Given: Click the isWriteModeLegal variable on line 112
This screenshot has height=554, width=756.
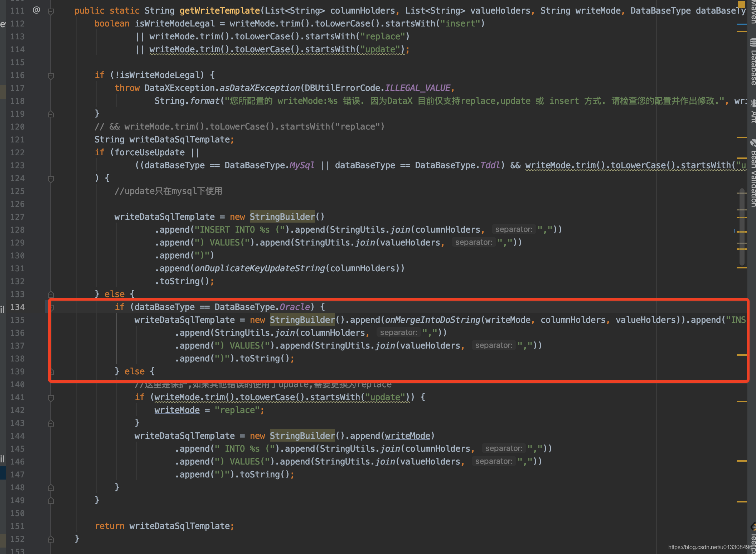Looking at the screenshot, I should (175, 24).
